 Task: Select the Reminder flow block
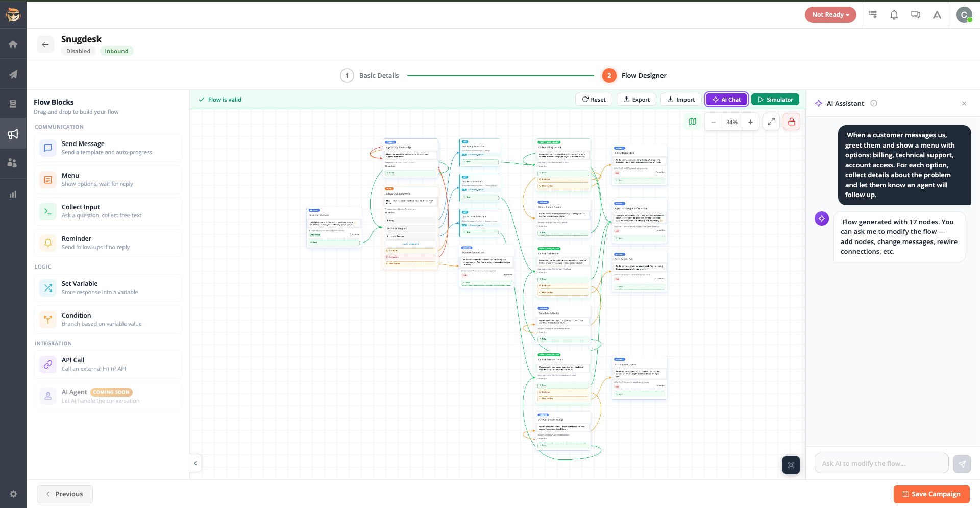108,243
